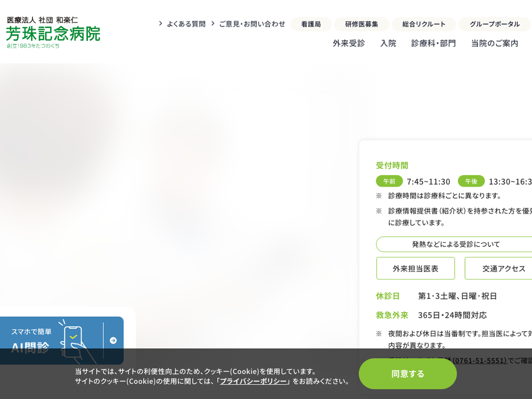Click the 芳珠記念病院 hospital logo
This screenshot has height=399, width=532.
coord(53,32)
